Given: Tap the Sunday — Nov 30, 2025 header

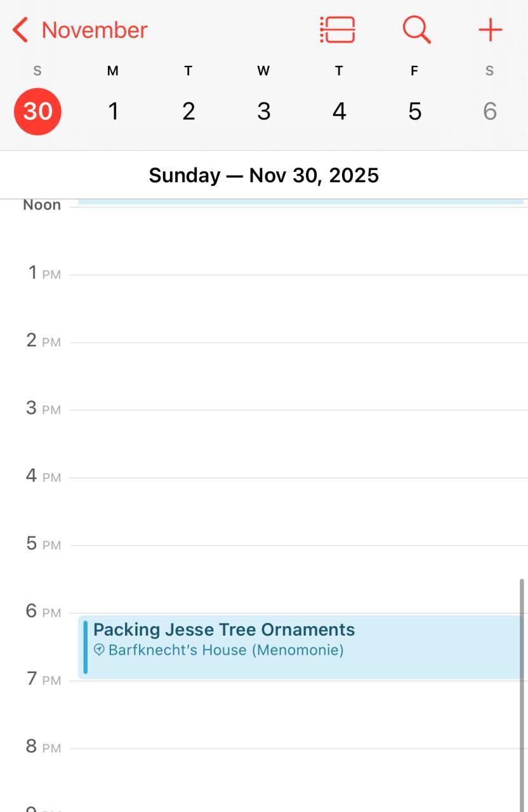Looking at the screenshot, I should tap(264, 175).
